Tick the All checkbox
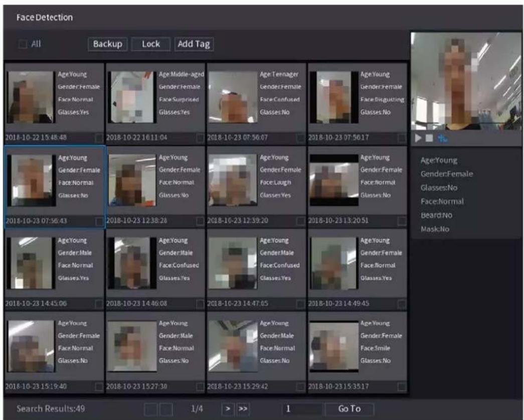The height and width of the screenshot is (420, 524). (23, 44)
